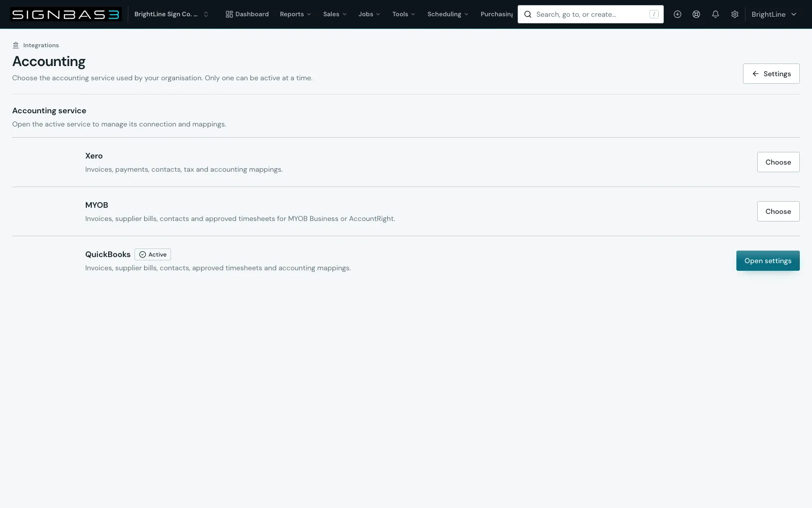812x508 pixels.
Task: Open the Tools dropdown
Action: pyautogui.click(x=404, y=14)
